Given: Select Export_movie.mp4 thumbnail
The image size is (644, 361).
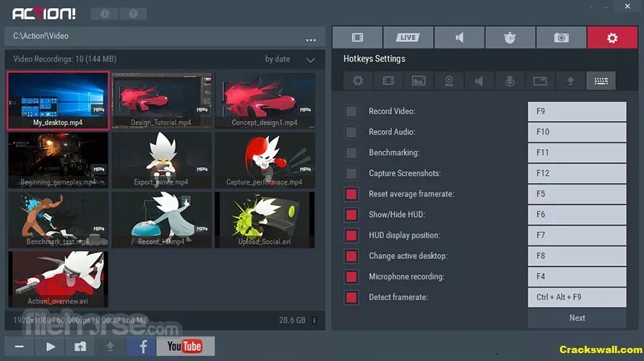Looking at the screenshot, I should [x=162, y=161].
